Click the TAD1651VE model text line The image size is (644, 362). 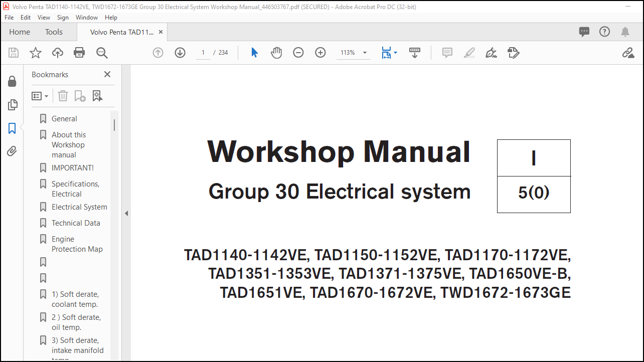coord(395,292)
